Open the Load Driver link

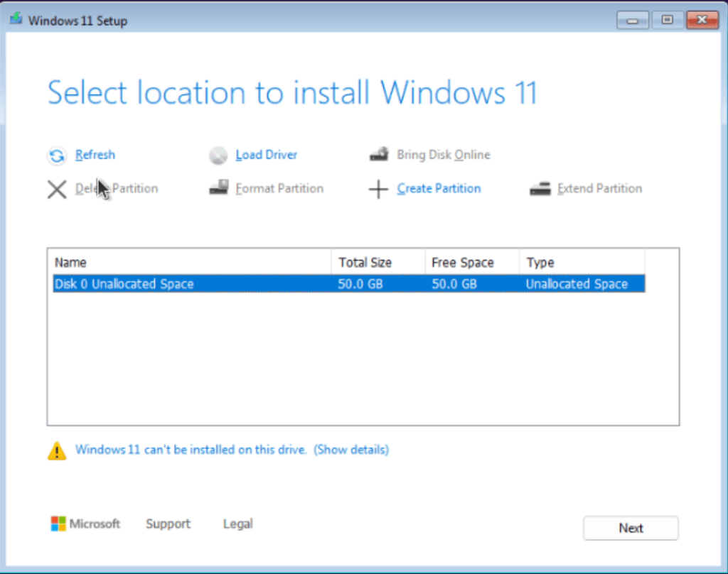(266, 155)
